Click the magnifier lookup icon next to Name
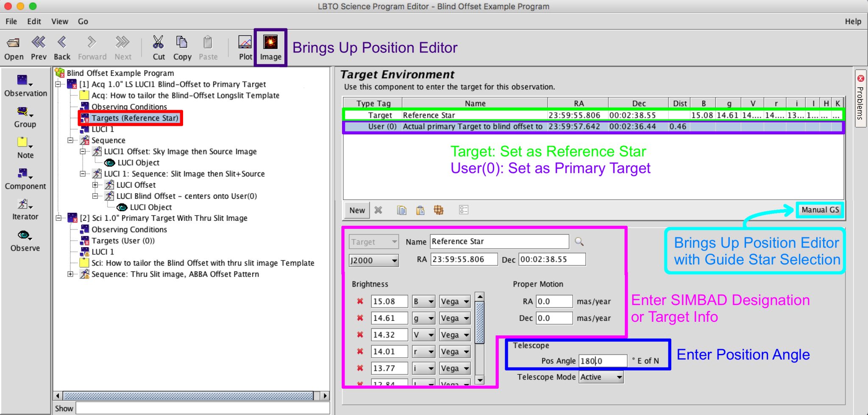This screenshot has width=868, height=415. [x=579, y=242]
